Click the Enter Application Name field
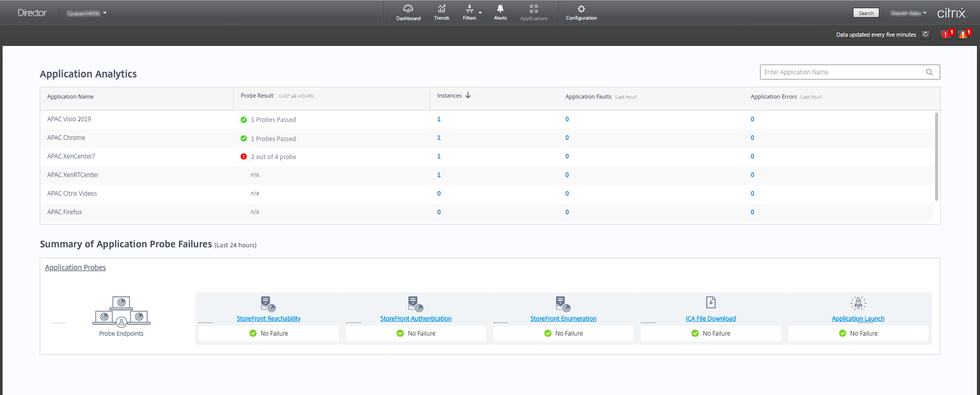 [x=842, y=72]
